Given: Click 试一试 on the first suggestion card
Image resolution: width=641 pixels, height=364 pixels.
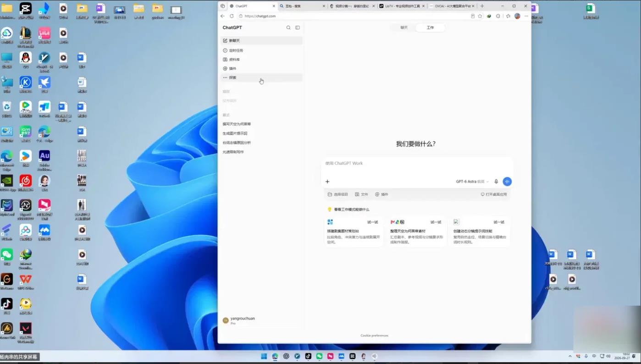Looking at the screenshot, I should coord(373,222).
